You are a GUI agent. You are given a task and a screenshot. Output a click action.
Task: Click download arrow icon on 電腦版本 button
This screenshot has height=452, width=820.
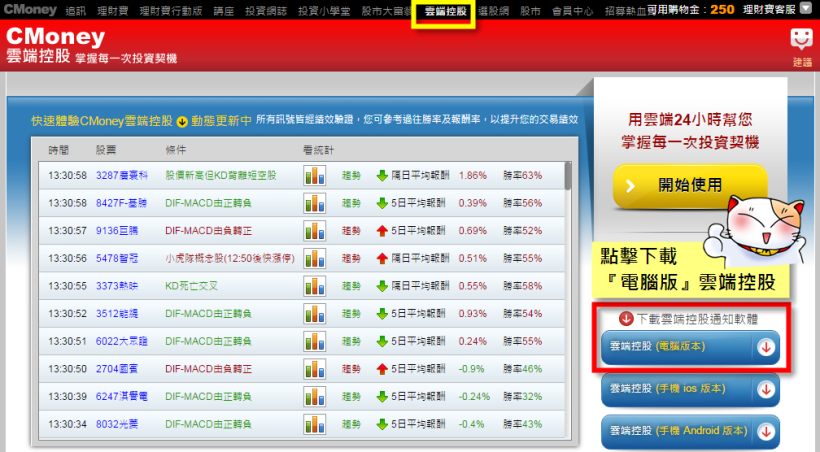(x=766, y=347)
